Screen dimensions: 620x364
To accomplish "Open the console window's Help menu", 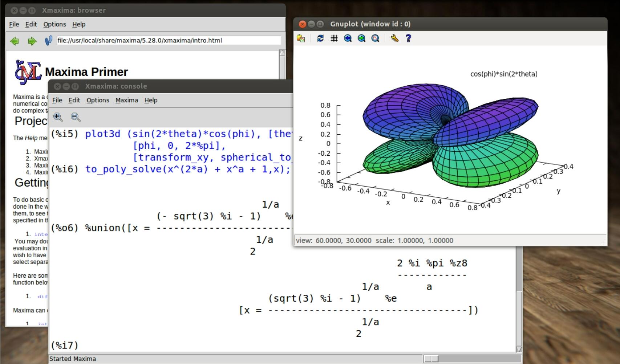I will click(151, 100).
